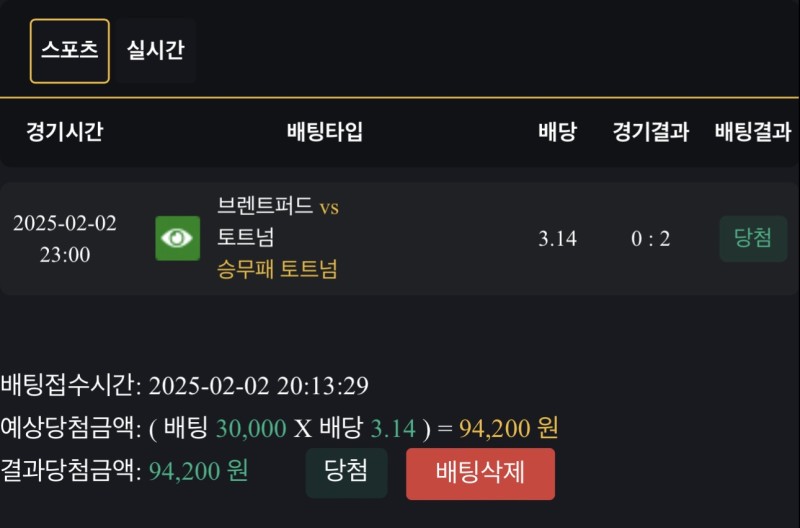
Task: Open the 실시간 tab
Action: pos(155,50)
